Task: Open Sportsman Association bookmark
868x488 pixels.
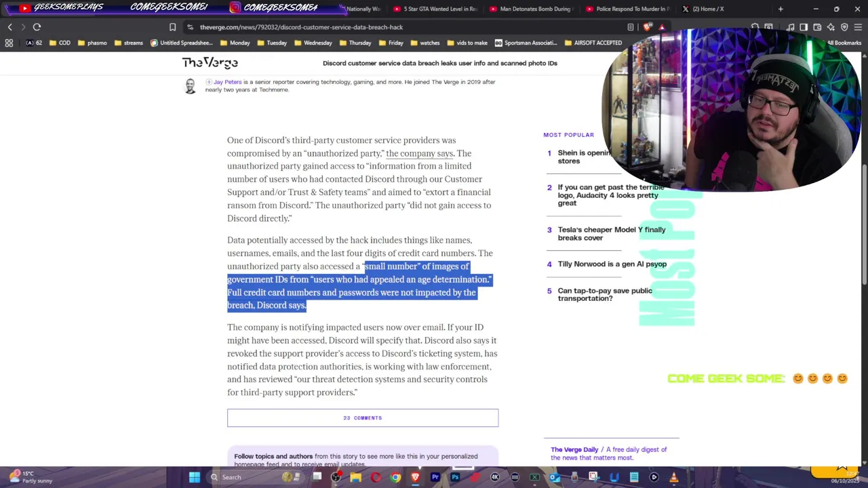Action: coord(526,43)
